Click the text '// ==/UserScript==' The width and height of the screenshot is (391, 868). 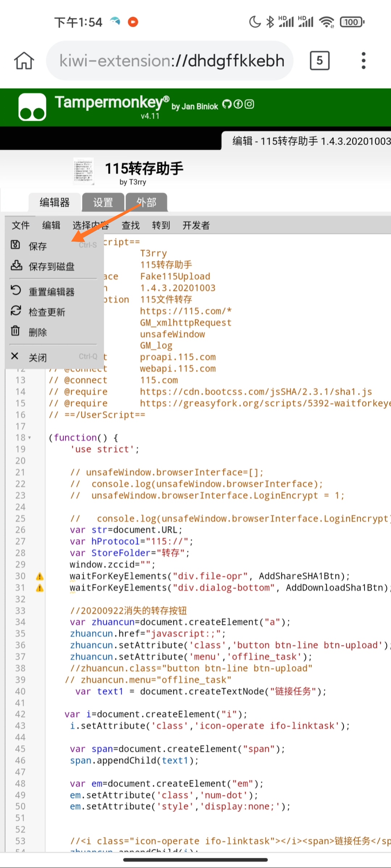(x=97, y=415)
